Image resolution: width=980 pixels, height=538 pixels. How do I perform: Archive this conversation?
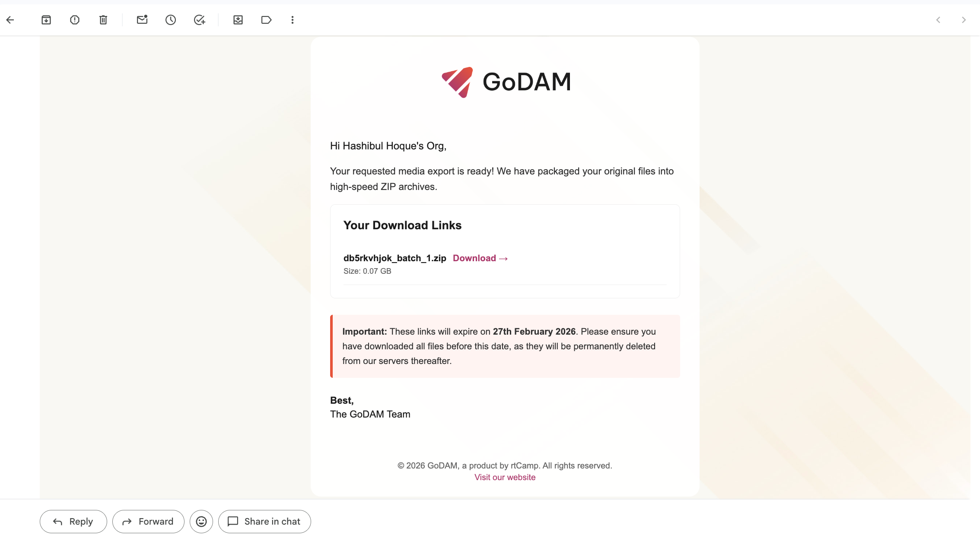point(46,20)
